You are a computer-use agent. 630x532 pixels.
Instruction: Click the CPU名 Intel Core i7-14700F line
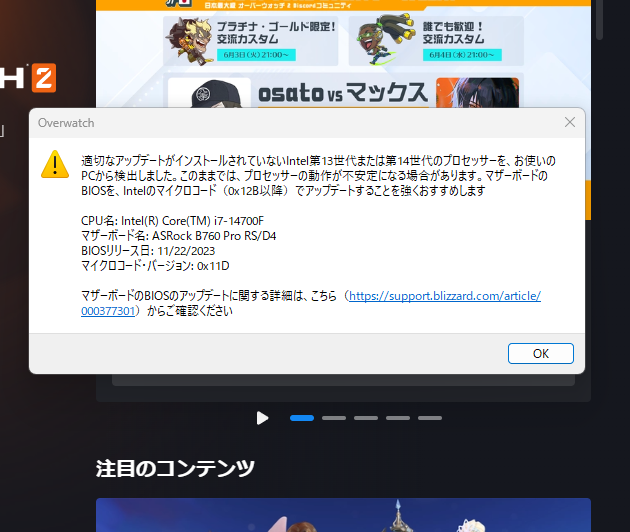point(172,221)
